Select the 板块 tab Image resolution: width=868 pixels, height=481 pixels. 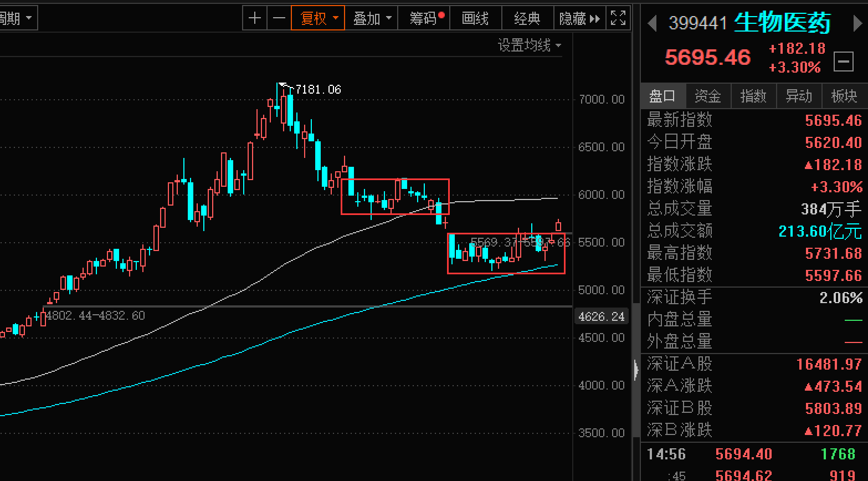pyautogui.click(x=845, y=96)
